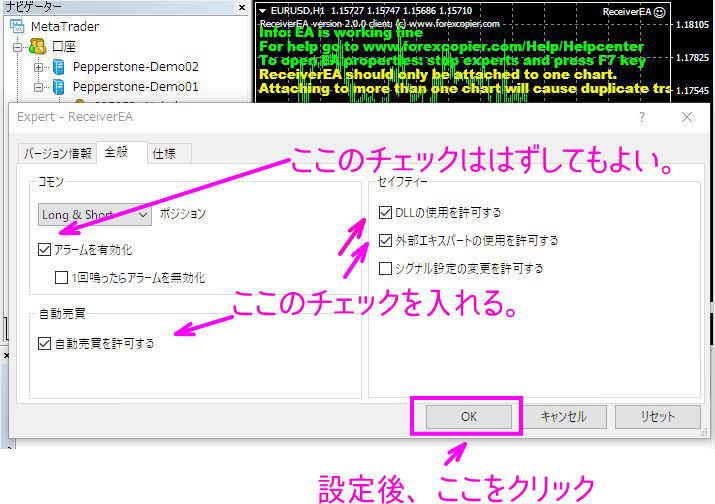
Task: Open the Long & Short position dropdown
Action: 95,214
